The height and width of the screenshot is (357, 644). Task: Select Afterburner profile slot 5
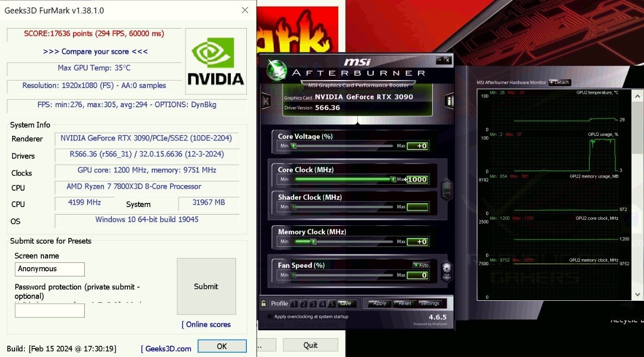coord(332,304)
